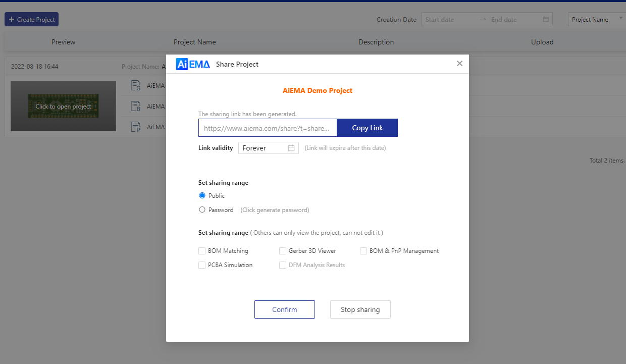Click the End date field
The height and width of the screenshot is (364, 626).
pyautogui.click(x=514, y=20)
